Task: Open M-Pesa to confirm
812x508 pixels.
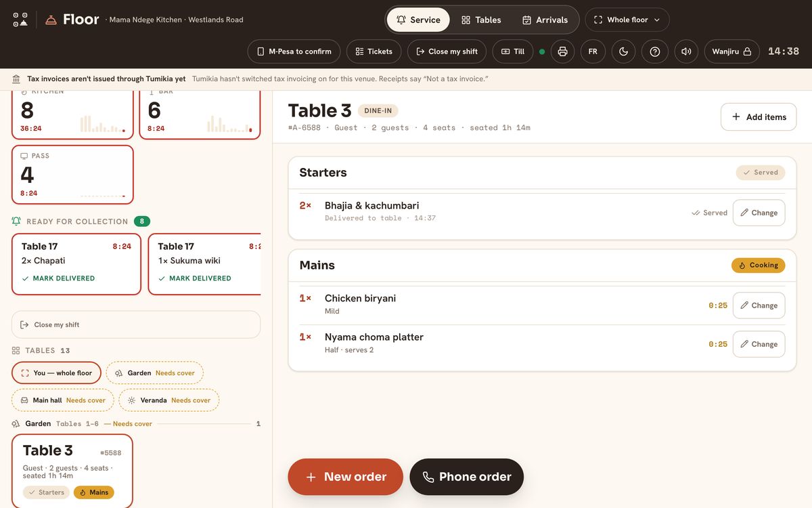Action: (x=294, y=51)
